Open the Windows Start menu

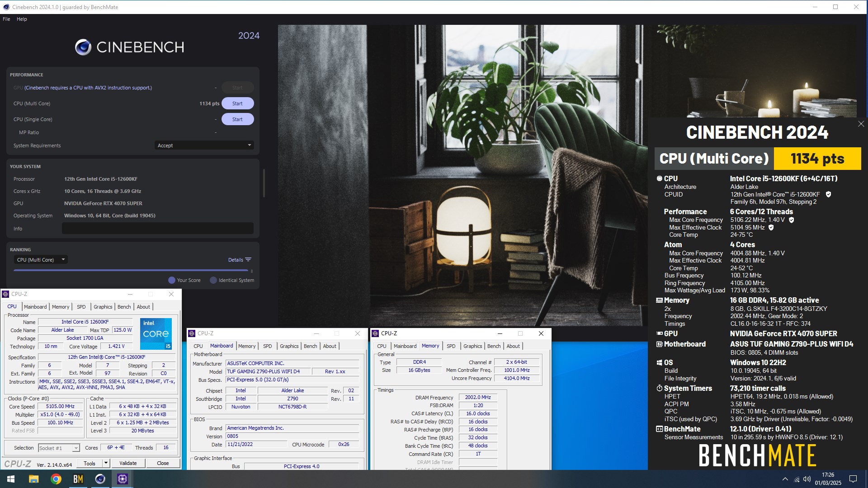11,479
